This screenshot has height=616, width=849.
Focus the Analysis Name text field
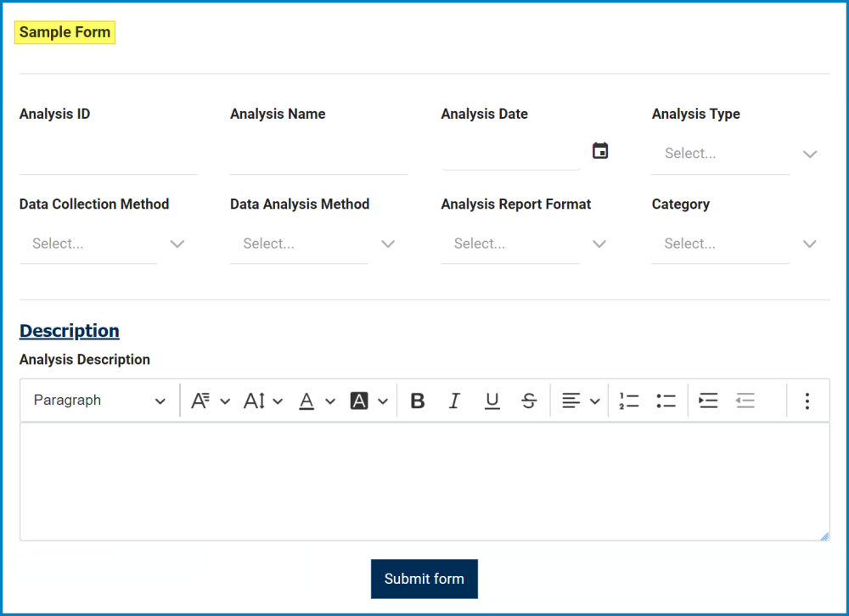point(318,158)
